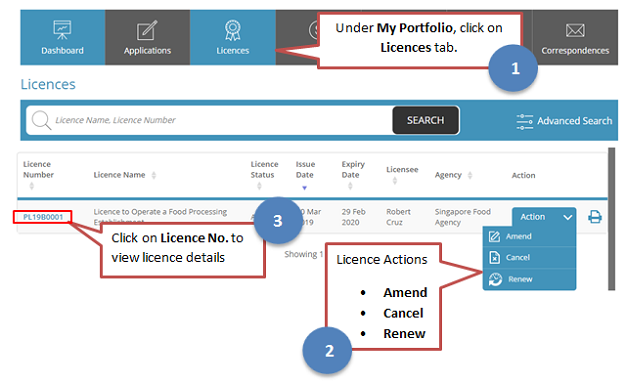The height and width of the screenshot is (383, 626).
Task: Open licence number PL19B0001 link
Action: tap(43, 217)
